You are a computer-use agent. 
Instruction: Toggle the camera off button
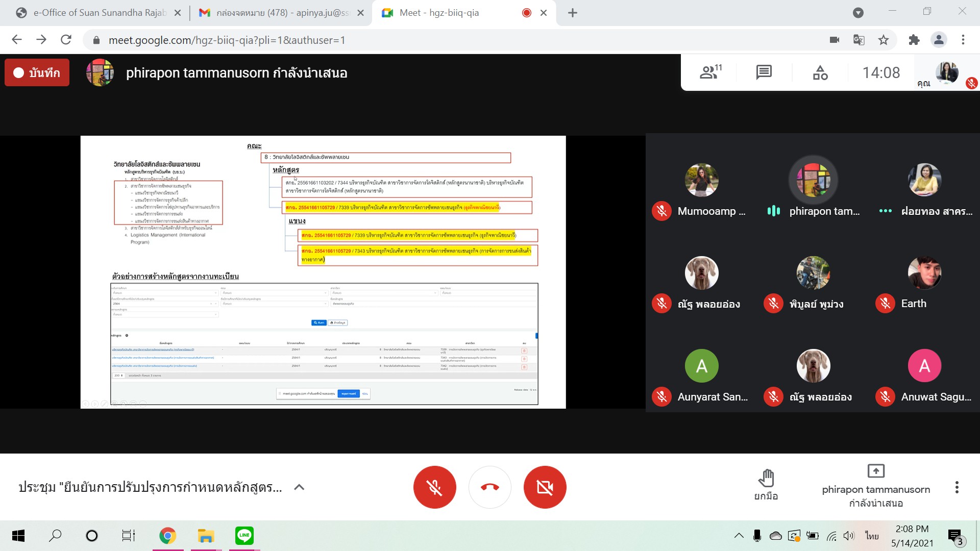(x=545, y=487)
